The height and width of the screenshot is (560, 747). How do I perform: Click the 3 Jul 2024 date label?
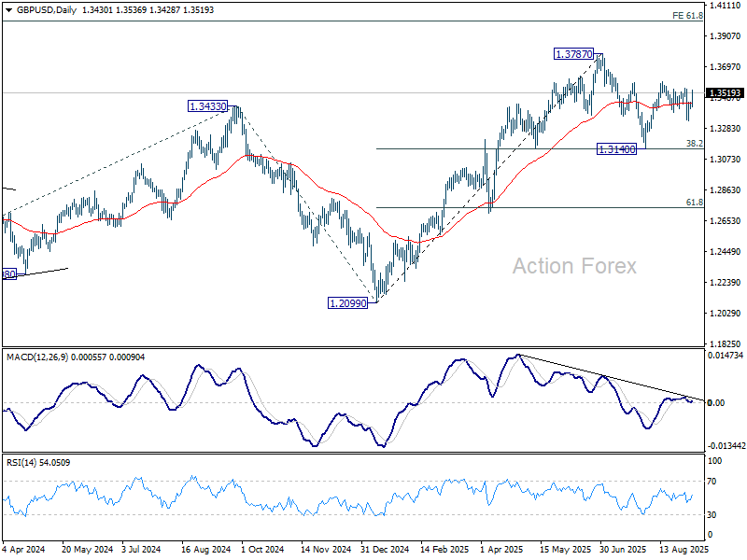point(142,550)
